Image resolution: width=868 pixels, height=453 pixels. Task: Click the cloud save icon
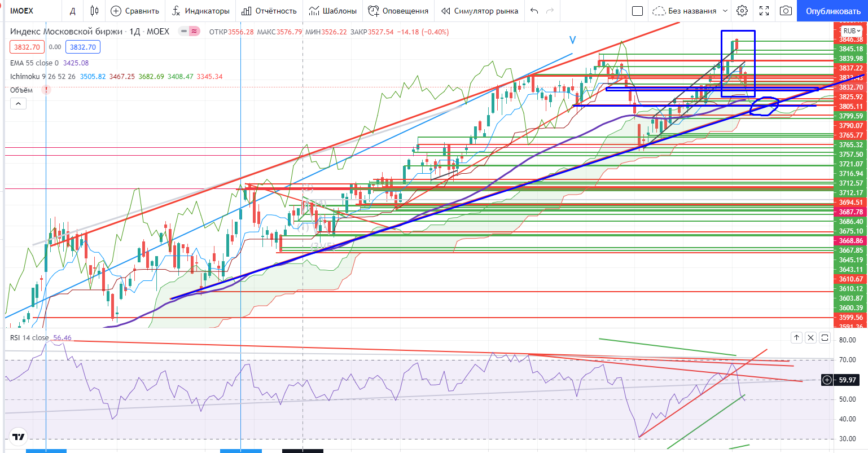click(659, 11)
